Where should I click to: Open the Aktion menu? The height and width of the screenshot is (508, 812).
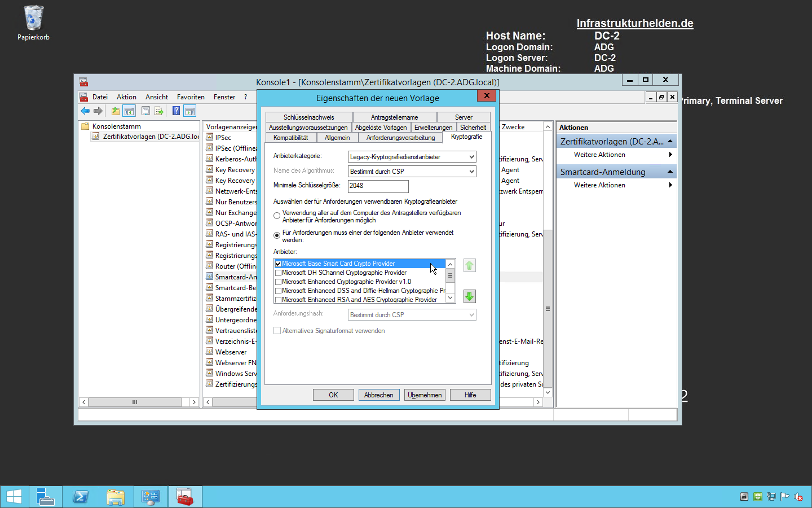[x=126, y=97]
